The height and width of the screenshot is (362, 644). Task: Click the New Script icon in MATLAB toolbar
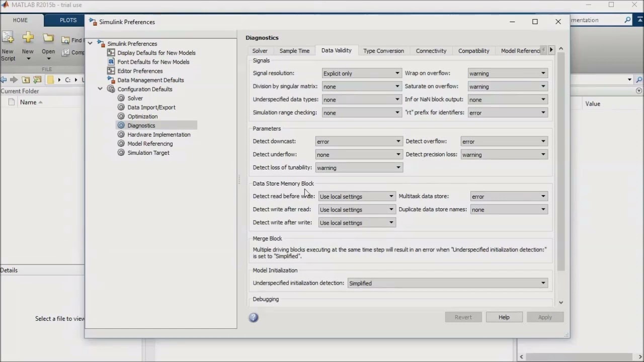(x=8, y=37)
